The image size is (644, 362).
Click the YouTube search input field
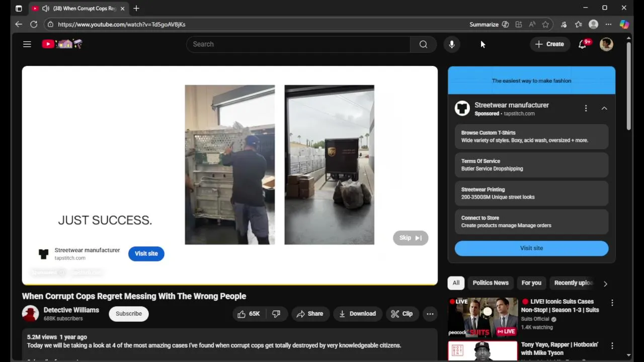click(298, 44)
